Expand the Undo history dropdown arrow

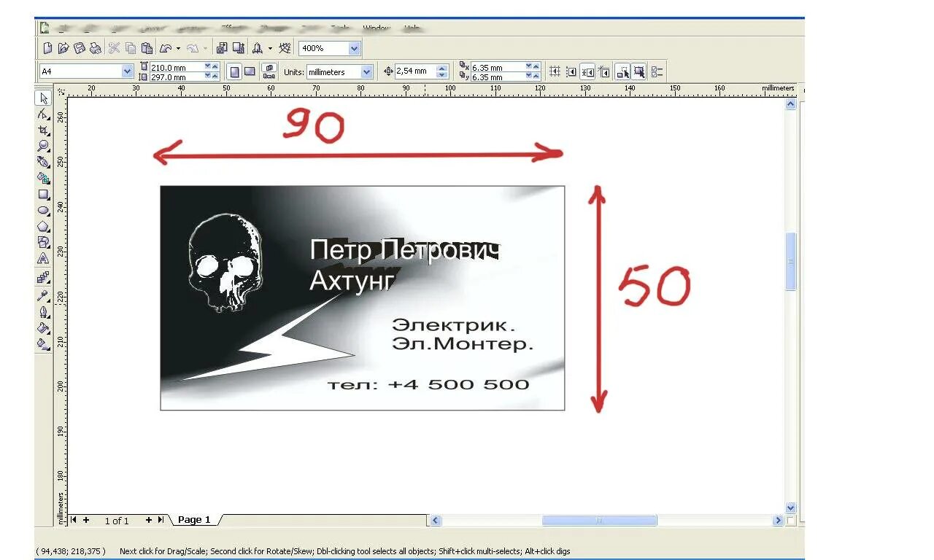pyautogui.click(x=179, y=48)
